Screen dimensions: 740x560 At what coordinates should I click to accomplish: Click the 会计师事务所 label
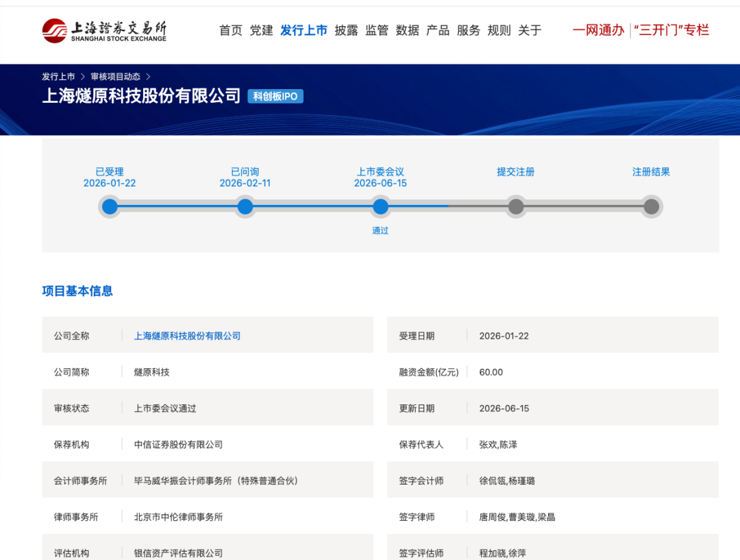pos(80,480)
